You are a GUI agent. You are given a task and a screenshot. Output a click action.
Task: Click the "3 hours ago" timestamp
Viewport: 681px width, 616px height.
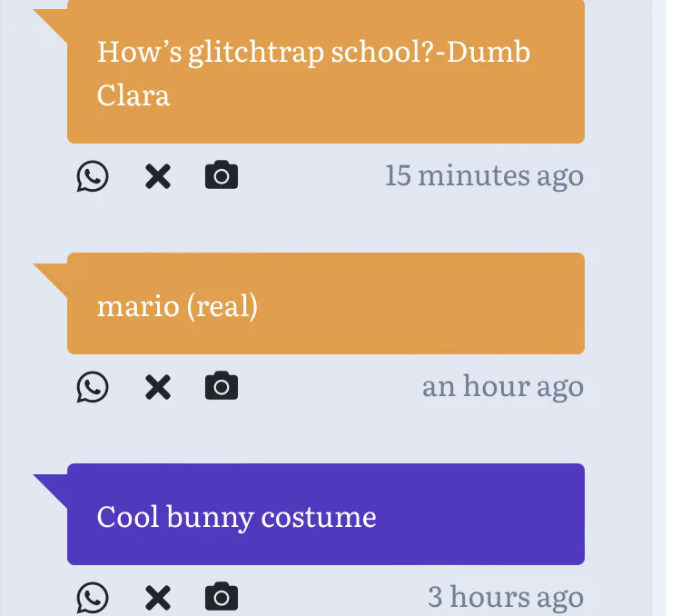point(505,597)
